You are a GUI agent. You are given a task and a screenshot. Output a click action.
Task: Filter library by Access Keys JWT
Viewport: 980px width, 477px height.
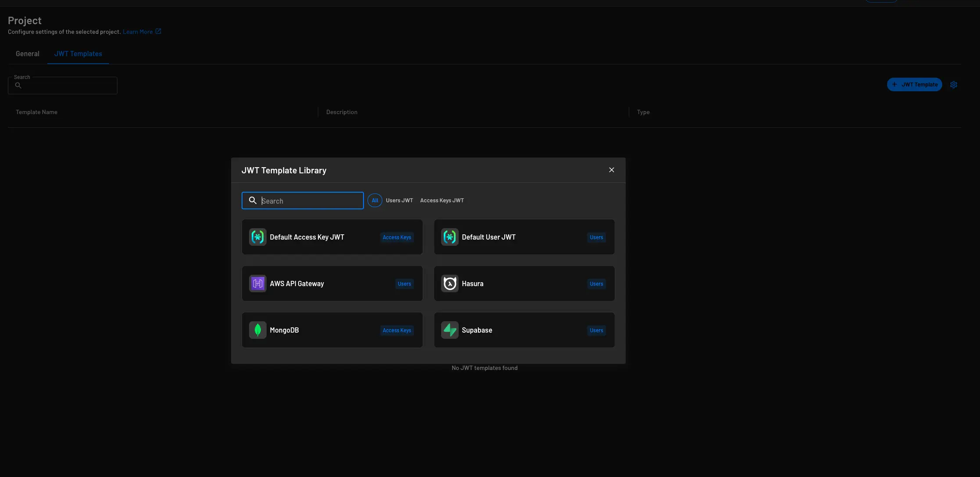442,201
